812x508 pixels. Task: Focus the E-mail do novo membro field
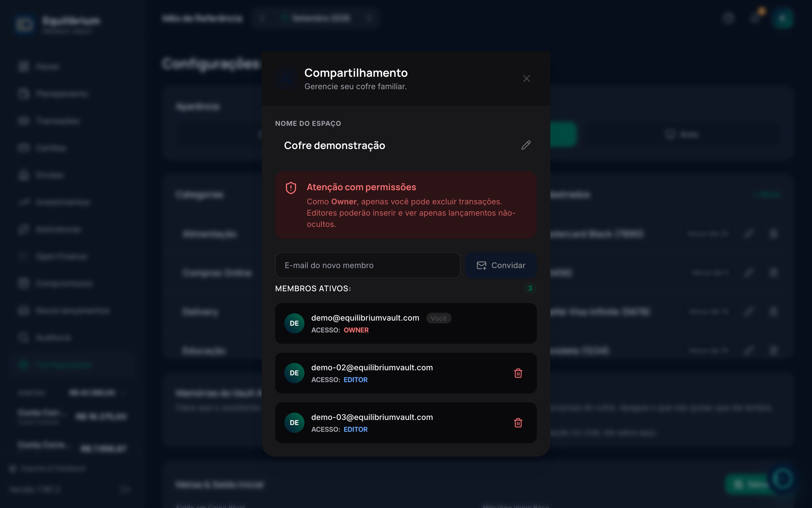coord(368,265)
